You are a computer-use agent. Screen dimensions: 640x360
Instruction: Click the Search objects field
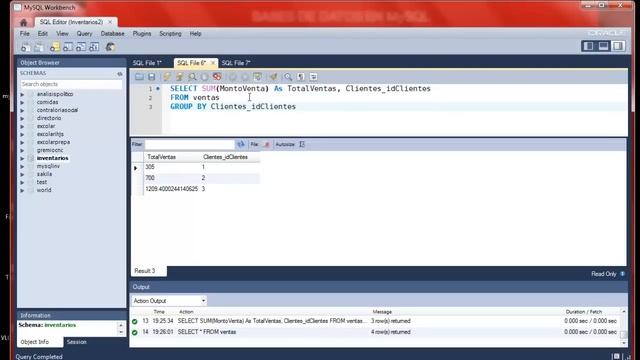pos(71,84)
